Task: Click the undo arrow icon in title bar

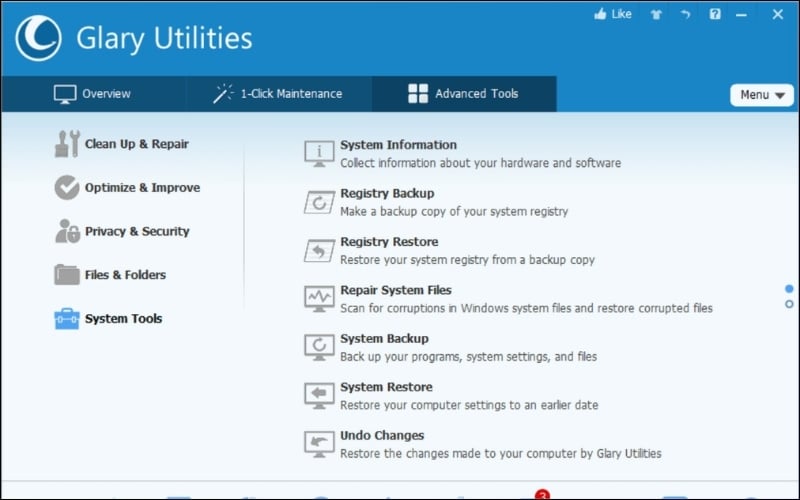Action: 685,14
